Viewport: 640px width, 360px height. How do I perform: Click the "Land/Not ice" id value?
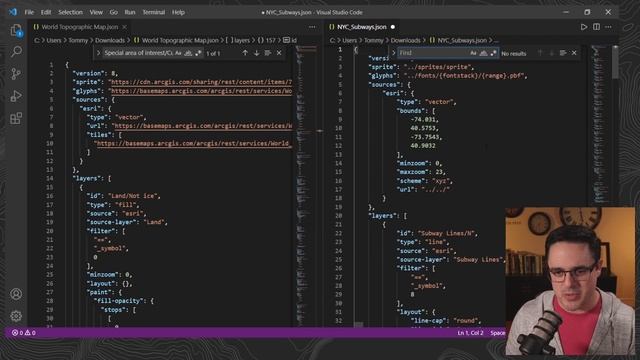tap(134, 196)
